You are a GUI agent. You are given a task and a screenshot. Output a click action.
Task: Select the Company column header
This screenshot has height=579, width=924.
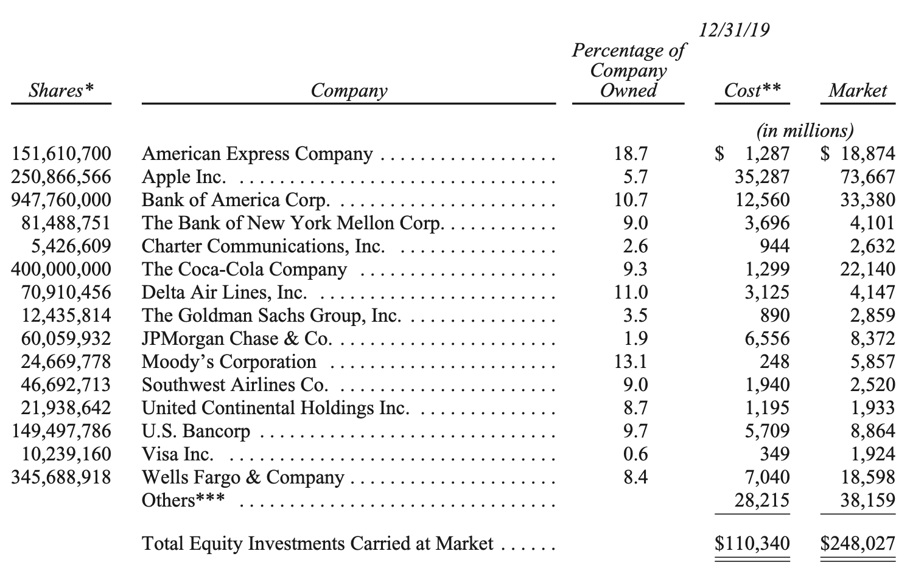[349, 91]
